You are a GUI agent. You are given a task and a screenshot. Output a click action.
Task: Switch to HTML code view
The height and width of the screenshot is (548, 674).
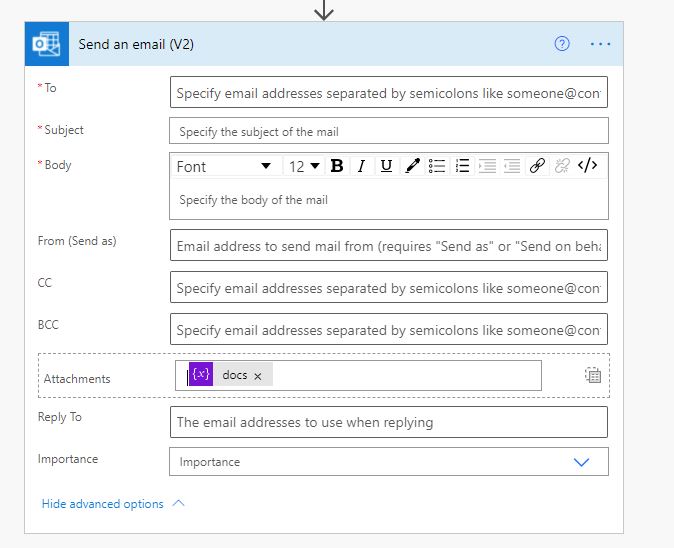click(x=587, y=165)
